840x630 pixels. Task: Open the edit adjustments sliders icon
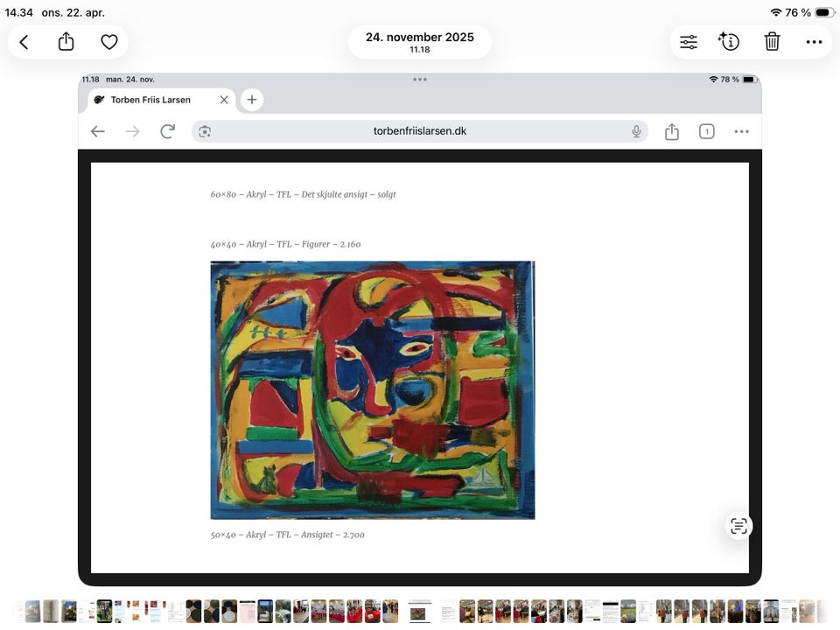point(689,42)
